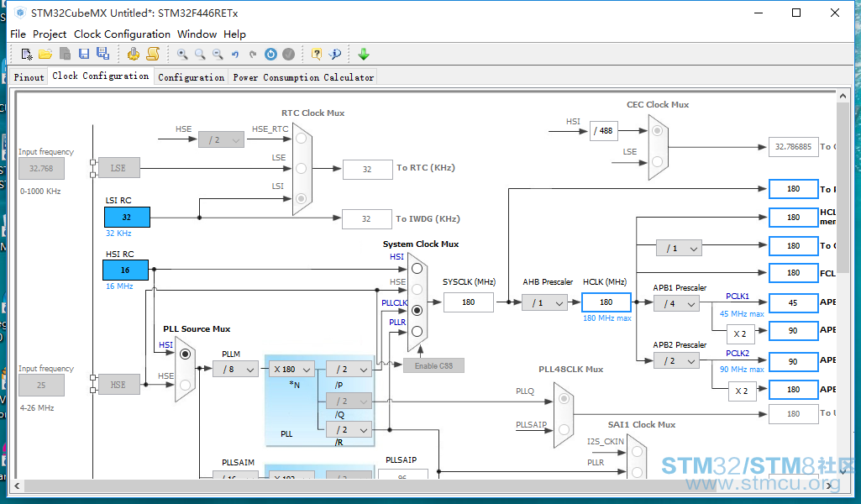This screenshot has height=504, width=861.
Task: Select HSI in the PLL Source Mux
Action: click(x=185, y=354)
